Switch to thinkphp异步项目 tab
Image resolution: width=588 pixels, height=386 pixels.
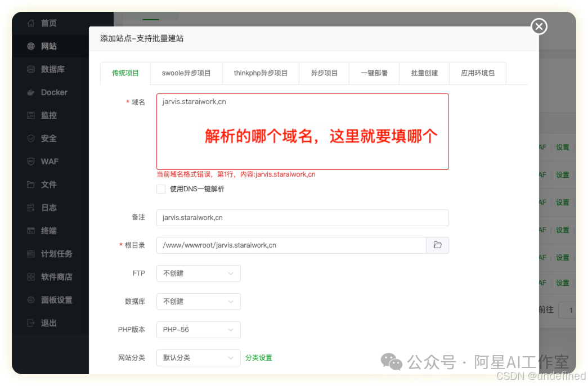click(261, 73)
